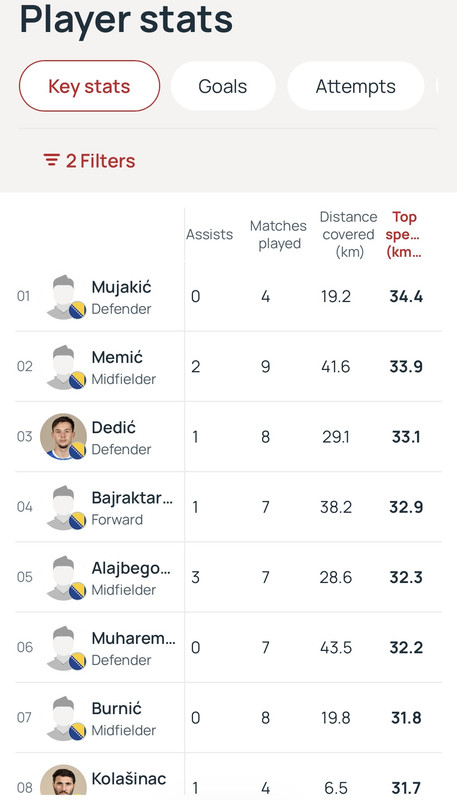457x800 pixels.
Task: Click Dedić's player photo
Action: [64, 437]
